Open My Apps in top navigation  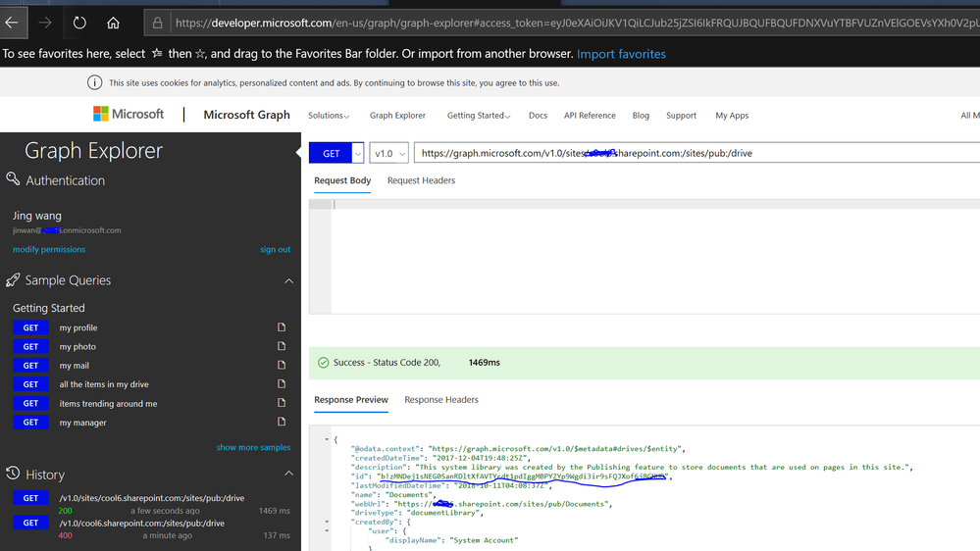click(x=732, y=116)
